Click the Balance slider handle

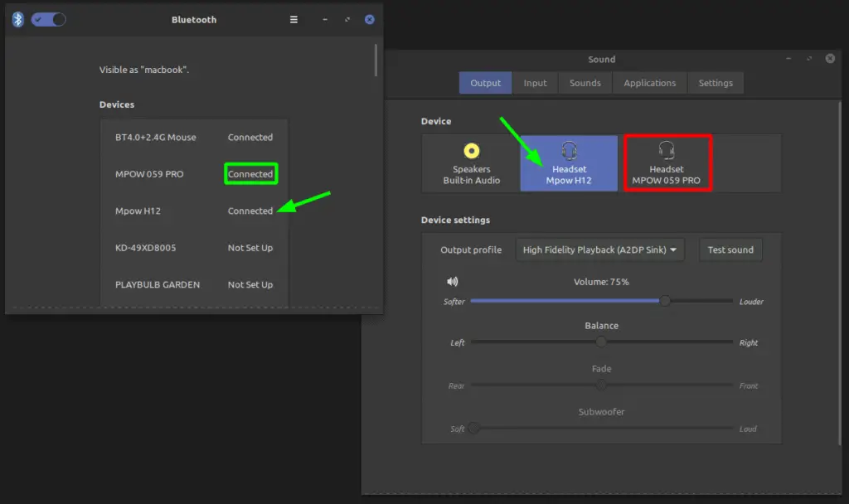tap(601, 342)
